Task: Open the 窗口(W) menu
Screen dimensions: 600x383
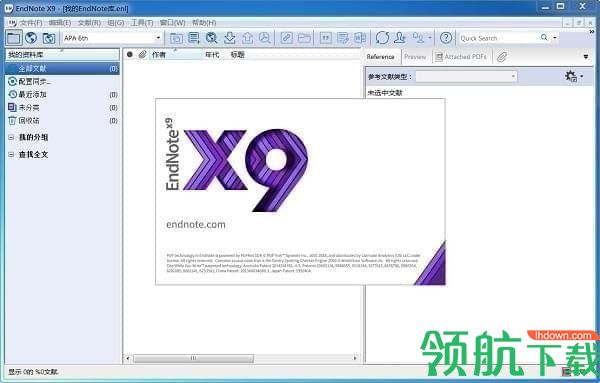Action: (172, 23)
